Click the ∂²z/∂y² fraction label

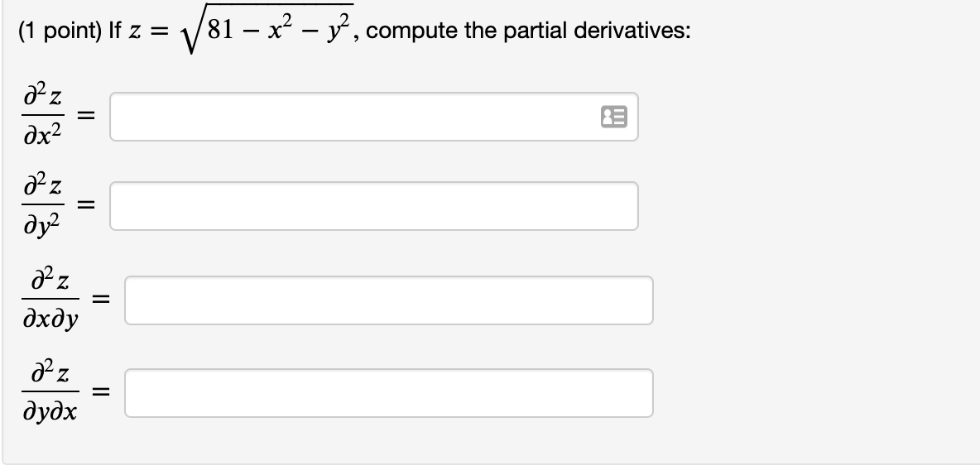43,205
